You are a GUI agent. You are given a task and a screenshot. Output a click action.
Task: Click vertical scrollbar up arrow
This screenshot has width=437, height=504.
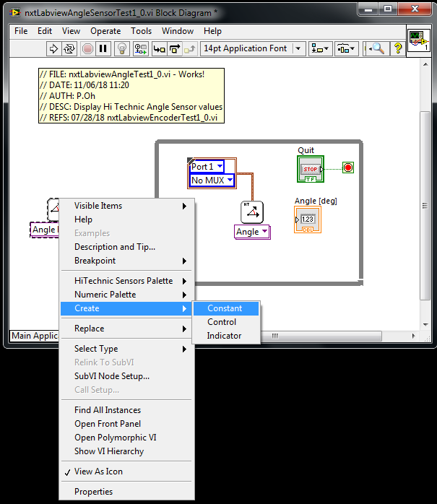[x=425, y=64]
